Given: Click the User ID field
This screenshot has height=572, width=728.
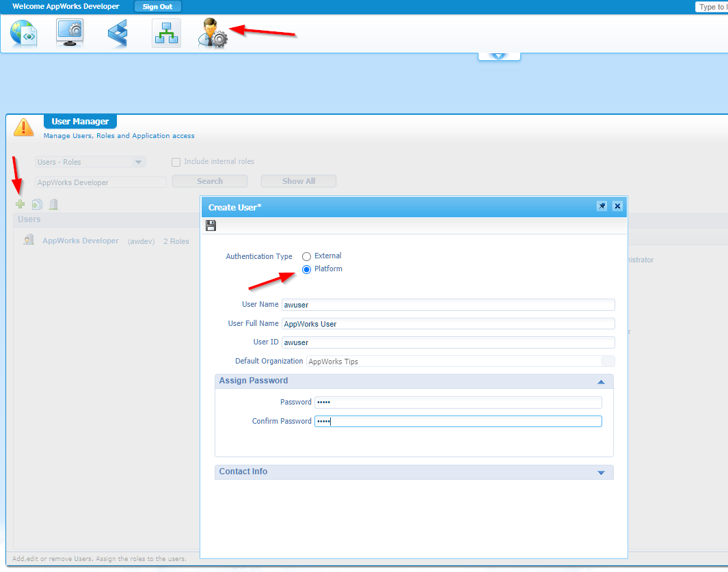Looking at the screenshot, I should (448, 342).
